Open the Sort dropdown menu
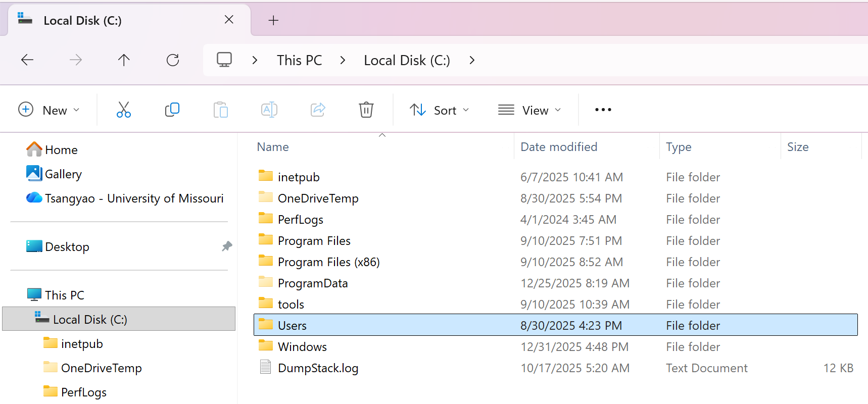The width and height of the screenshot is (868, 404). (439, 110)
